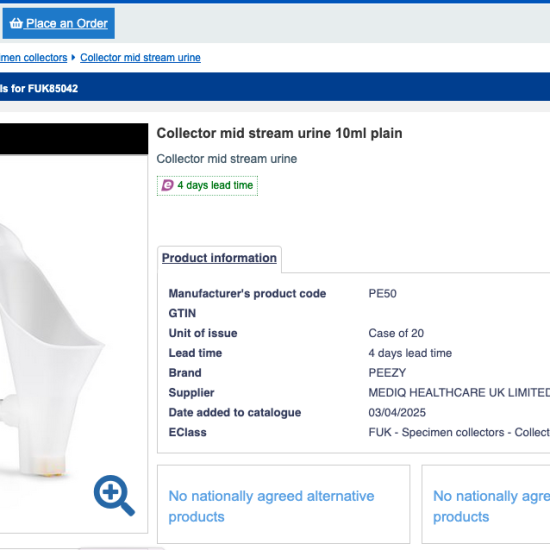Open Collector mid stream urine breadcrumb link
Viewport: 550px width, 550px height.
(140, 58)
